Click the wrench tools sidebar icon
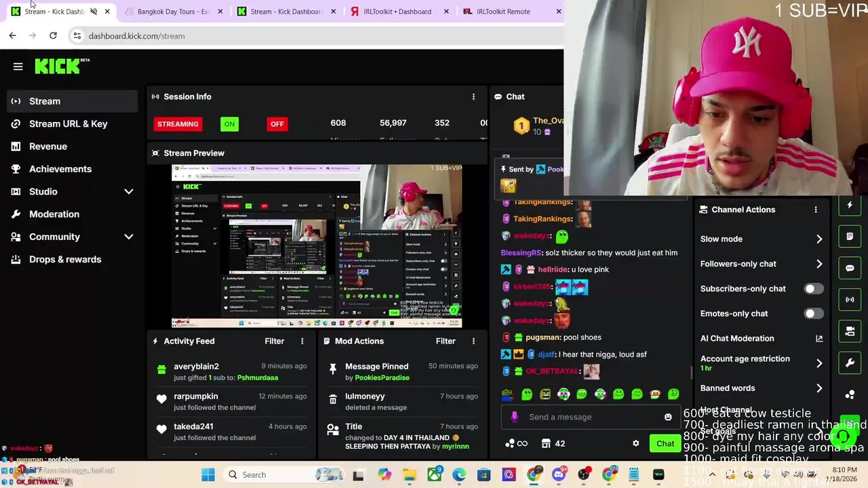Image resolution: width=868 pixels, height=488 pixels. pos(850,363)
